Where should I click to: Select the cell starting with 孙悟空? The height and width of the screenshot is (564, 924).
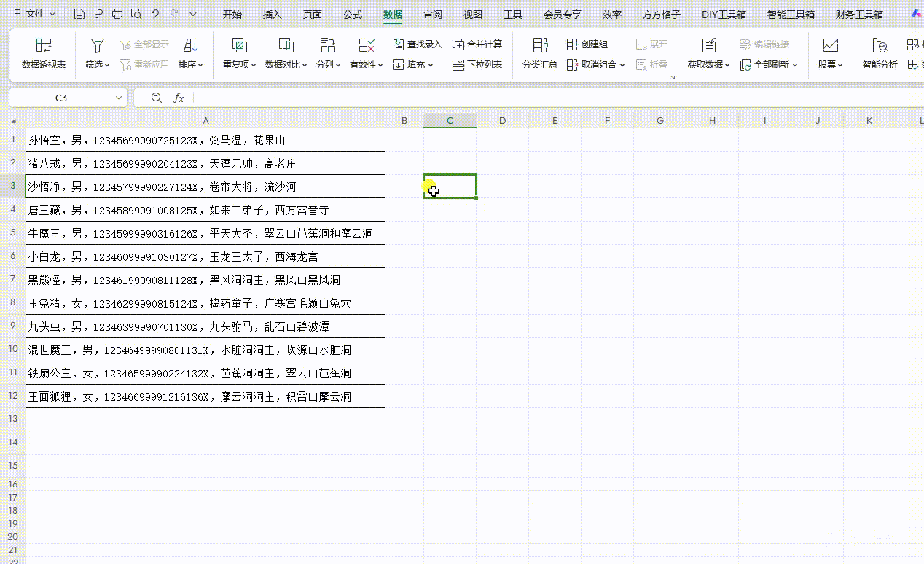[205, 140]
